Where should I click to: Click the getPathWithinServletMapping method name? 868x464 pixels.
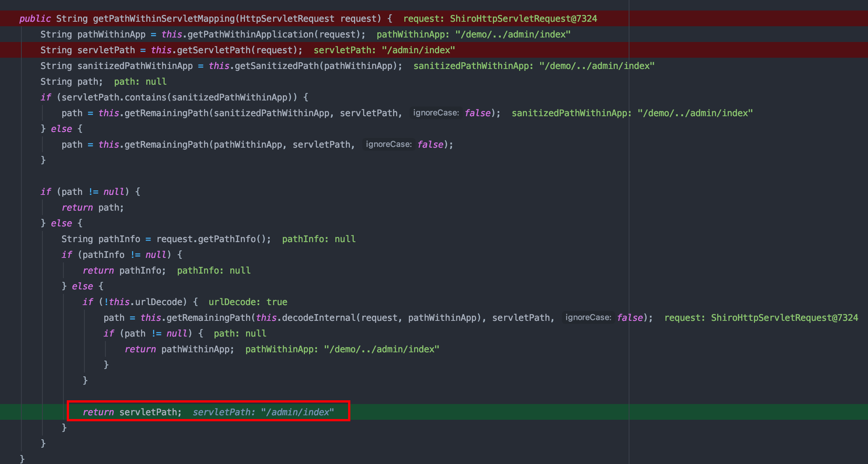pyautogui.click(x=164, y=19)
